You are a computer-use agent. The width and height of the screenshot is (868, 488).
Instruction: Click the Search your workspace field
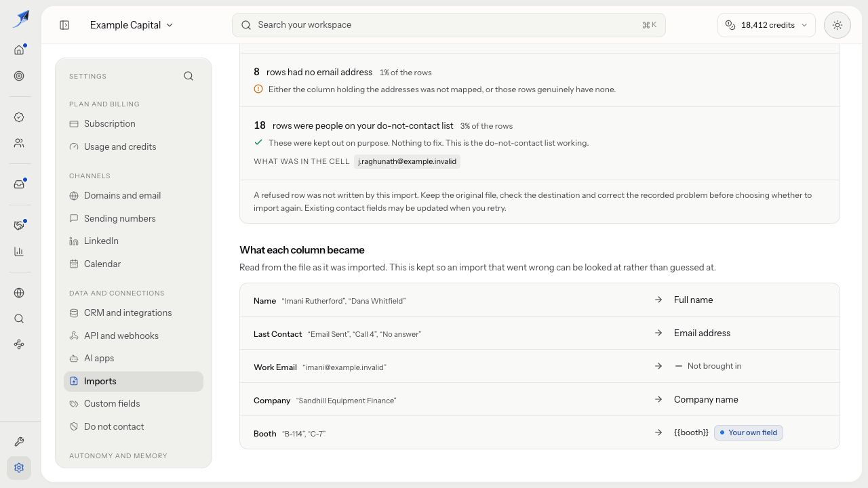tap(448, 25)
